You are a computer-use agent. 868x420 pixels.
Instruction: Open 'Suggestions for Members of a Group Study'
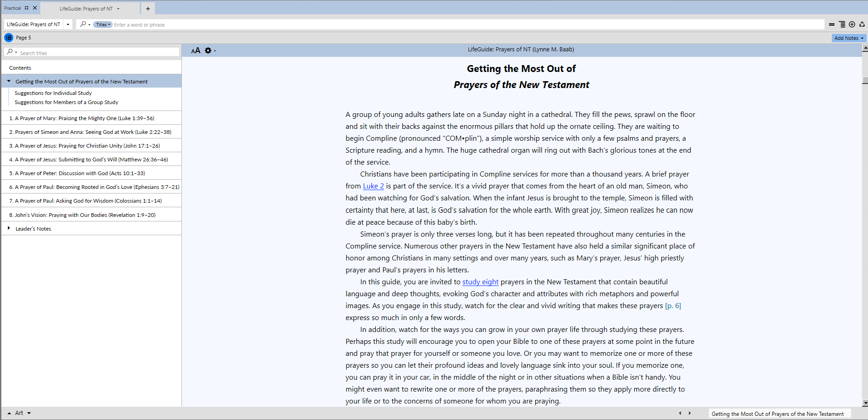[66, 102]
